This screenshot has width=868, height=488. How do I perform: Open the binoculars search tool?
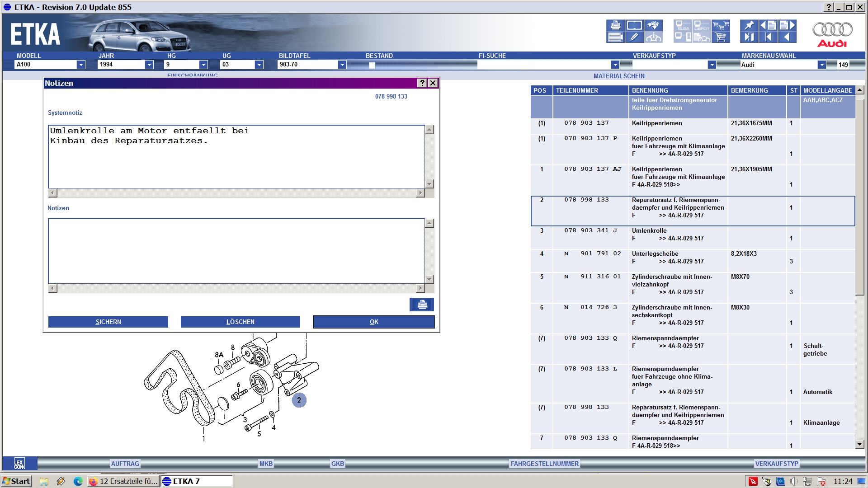(x=653, y=25)
